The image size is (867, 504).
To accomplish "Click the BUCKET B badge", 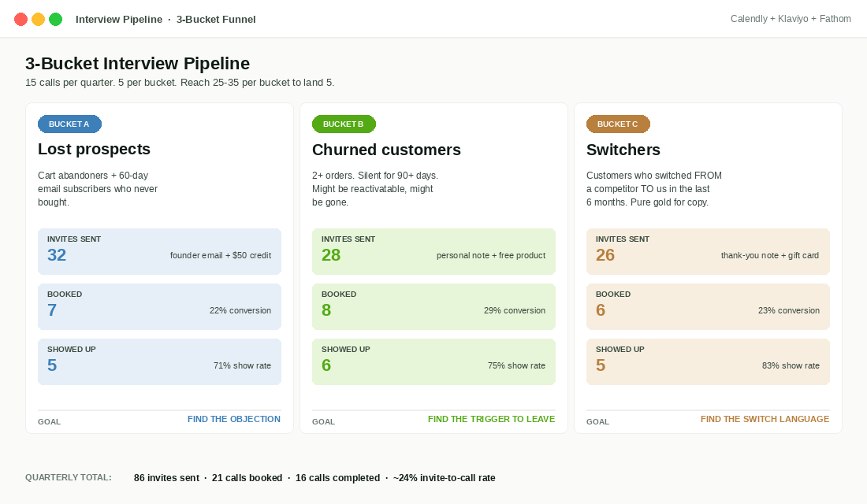I will coord(344,124).
